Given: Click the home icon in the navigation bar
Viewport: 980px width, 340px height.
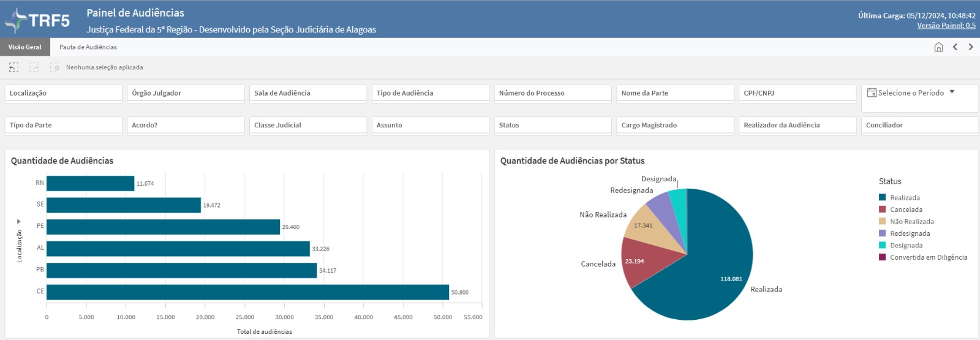Looking at the screenshot, I should pyautogui.click(x=938, y=47).
